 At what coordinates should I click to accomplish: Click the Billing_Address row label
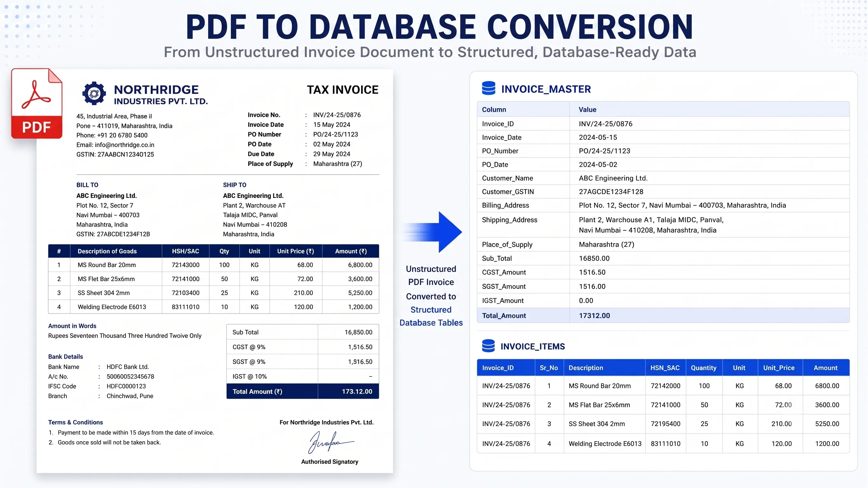tap(505, 206)
